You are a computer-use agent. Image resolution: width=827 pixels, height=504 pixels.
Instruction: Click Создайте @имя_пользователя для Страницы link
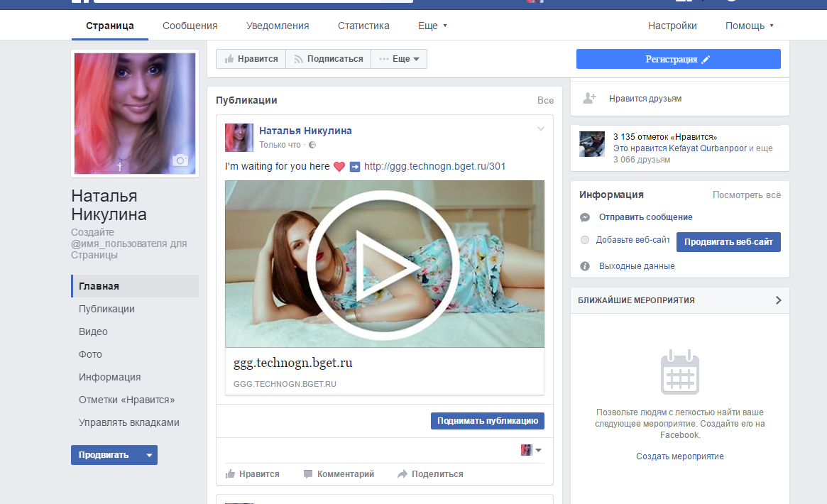click(129, 243)
